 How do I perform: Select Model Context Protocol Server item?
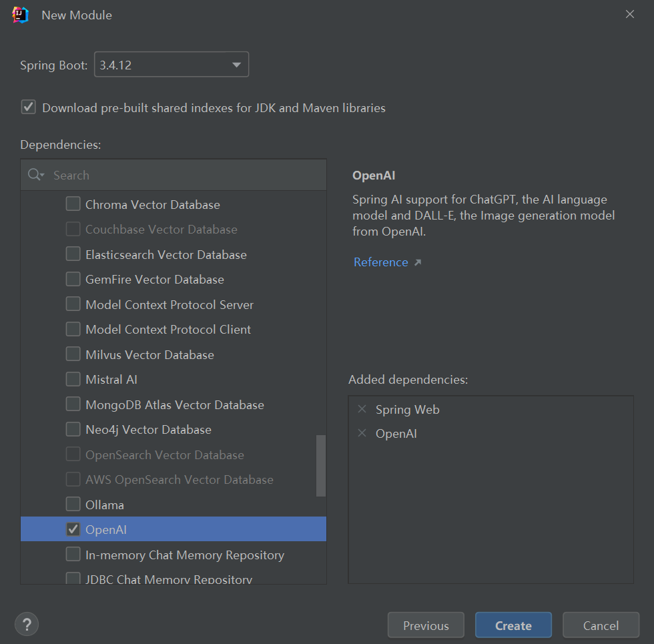(x=170, y=304)
